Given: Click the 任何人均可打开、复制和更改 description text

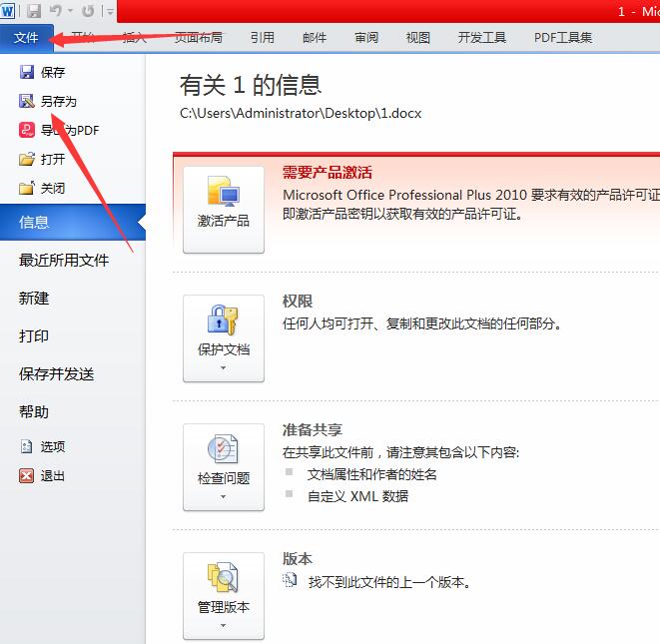Looking at the screenshot, I should (421, 323).
